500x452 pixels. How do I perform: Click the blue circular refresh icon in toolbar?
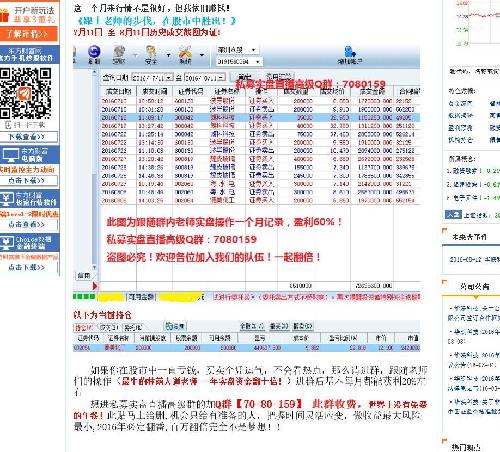click(94, 52)
